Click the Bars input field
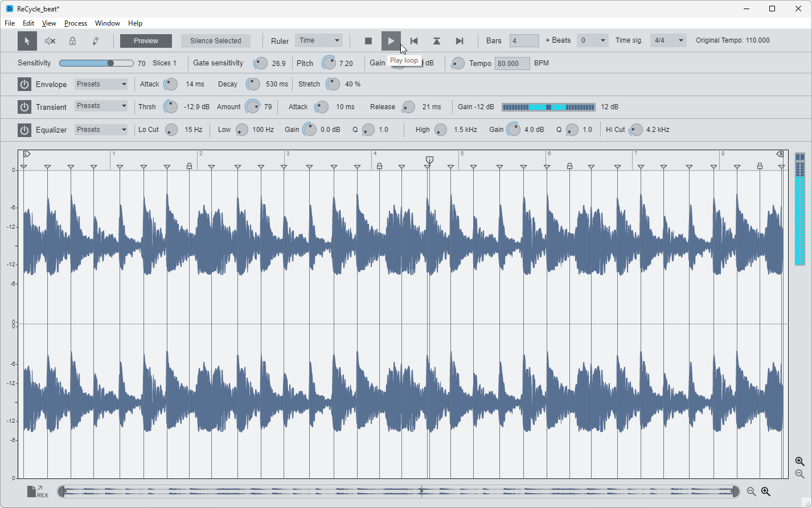This screenshot has width=812, height=508. 524,40
